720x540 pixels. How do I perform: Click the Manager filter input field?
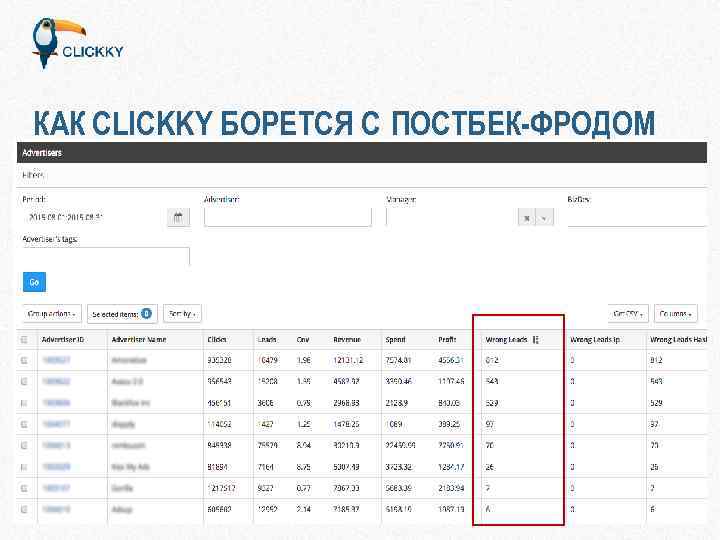click(x=452, y=217)
